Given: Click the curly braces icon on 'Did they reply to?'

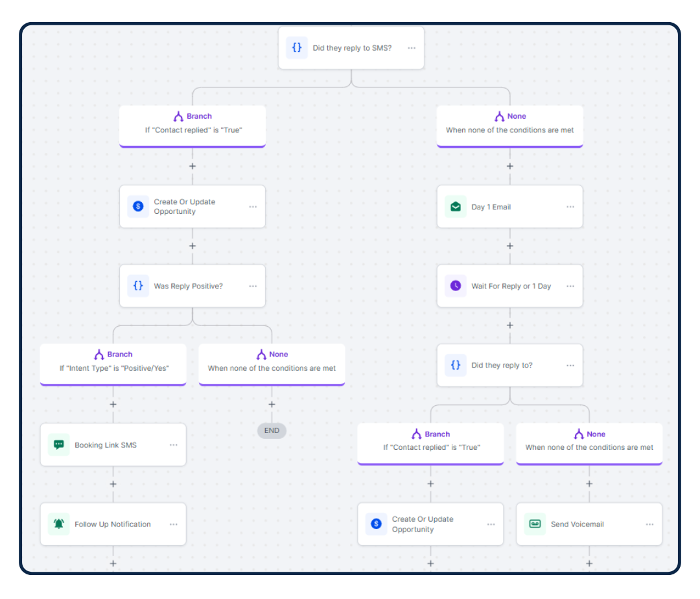Looking at the screenshot, I should tap(456, 365).
